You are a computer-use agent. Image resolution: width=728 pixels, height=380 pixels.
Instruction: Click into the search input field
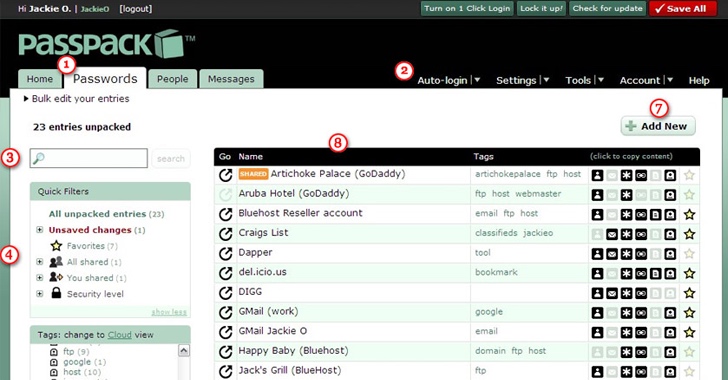click(x=89, y=158)
